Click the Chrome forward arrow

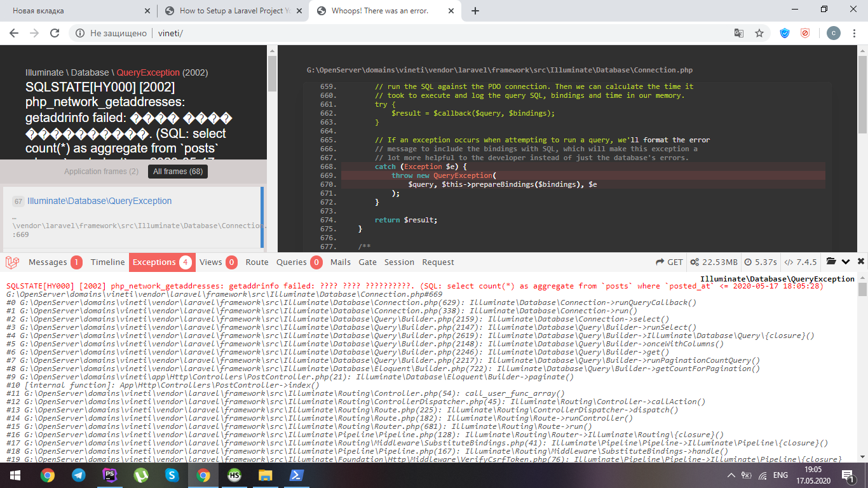(34, 33)
